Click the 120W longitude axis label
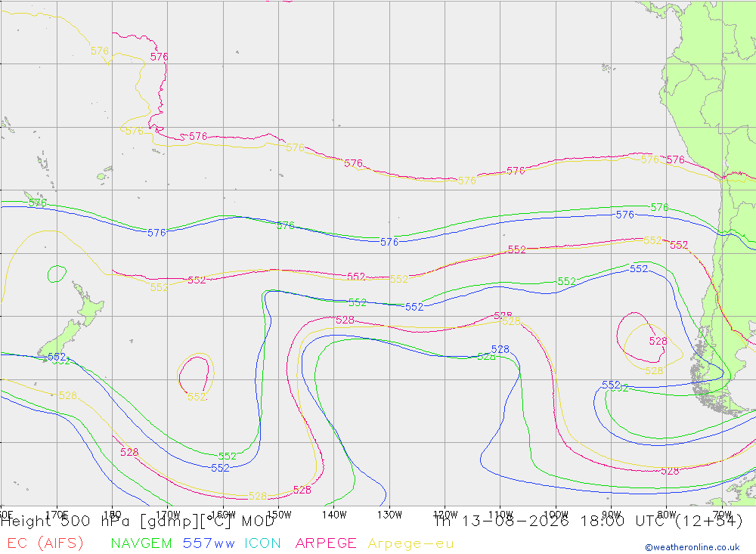Screen dimensions: 756x554 point(445,515)
